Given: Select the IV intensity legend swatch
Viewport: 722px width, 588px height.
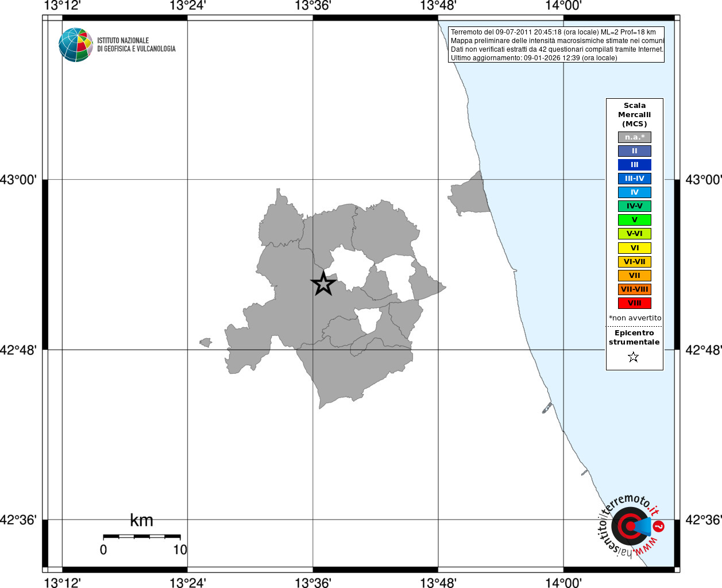Looking at the screenshot, I should 635,192.
